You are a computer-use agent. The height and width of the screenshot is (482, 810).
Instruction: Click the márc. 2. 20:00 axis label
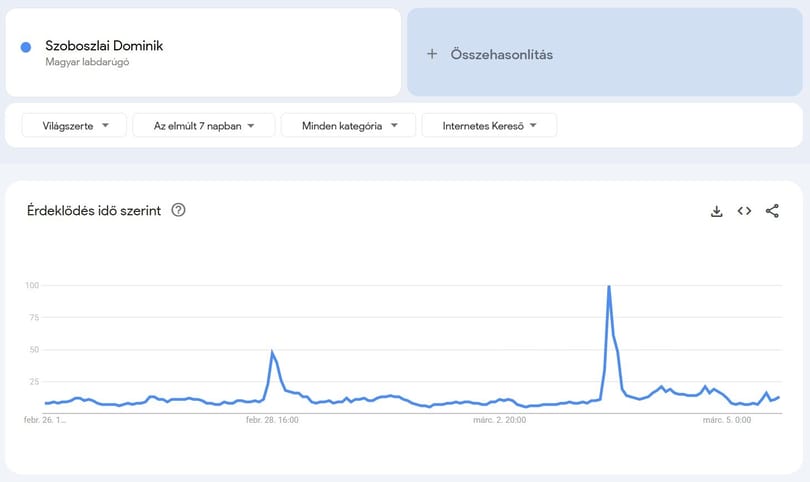(x=500, y=420)
